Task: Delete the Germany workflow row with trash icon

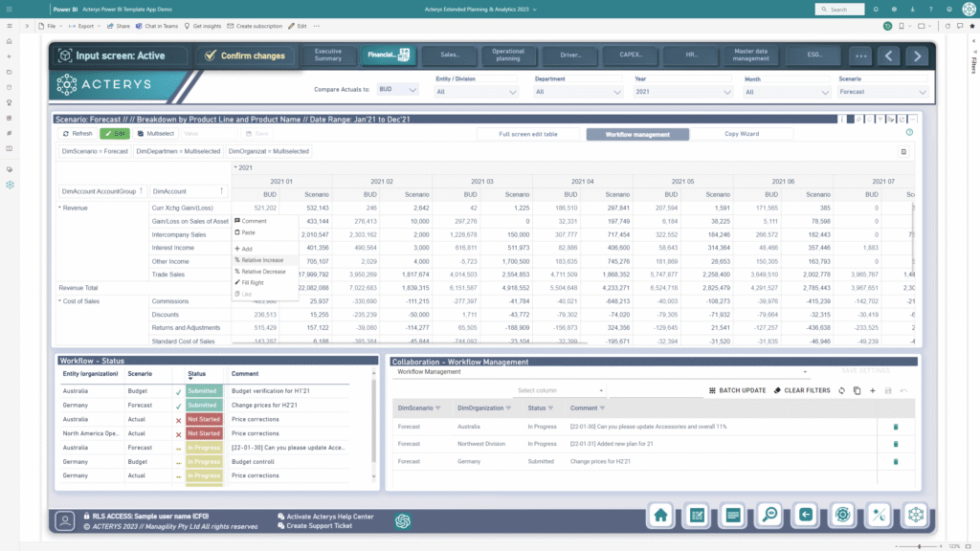Action: click(896, 462)
